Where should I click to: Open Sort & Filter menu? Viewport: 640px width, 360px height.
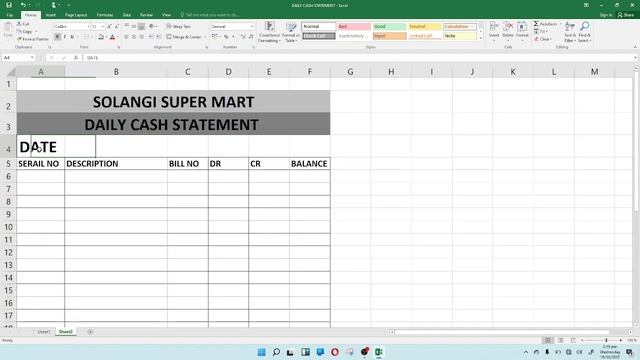pos(570,32)
